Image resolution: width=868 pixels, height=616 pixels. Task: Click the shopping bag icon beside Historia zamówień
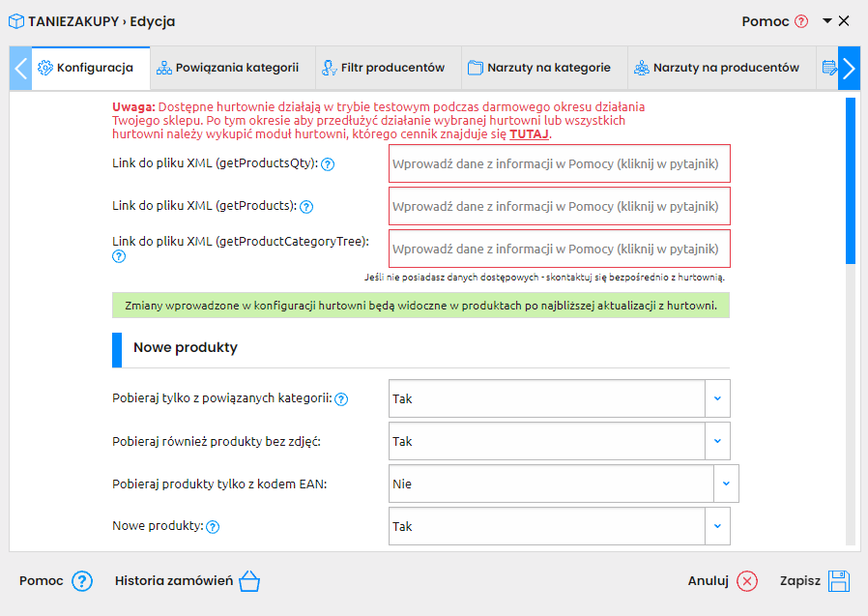pyautogui.click(x=249, y=580)
